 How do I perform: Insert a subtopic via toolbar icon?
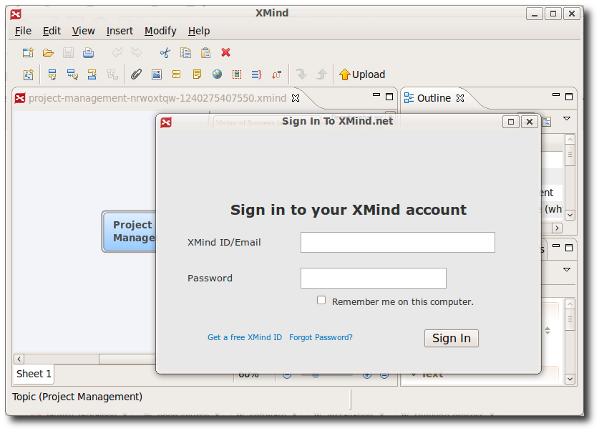72,74
